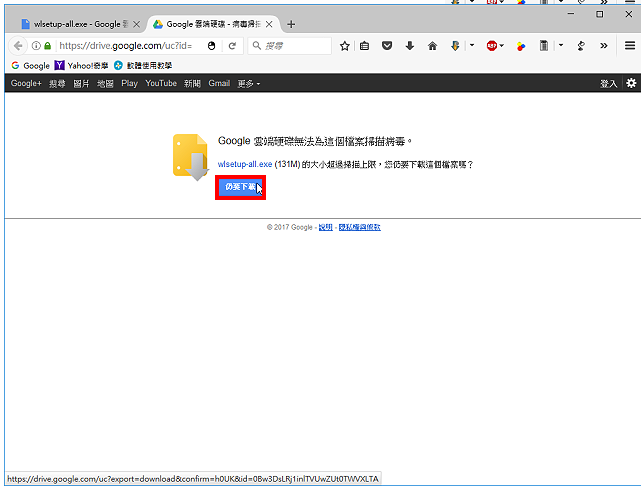
Task: Open 圖片 in the Google bar
Action: [x=81, y=83]
